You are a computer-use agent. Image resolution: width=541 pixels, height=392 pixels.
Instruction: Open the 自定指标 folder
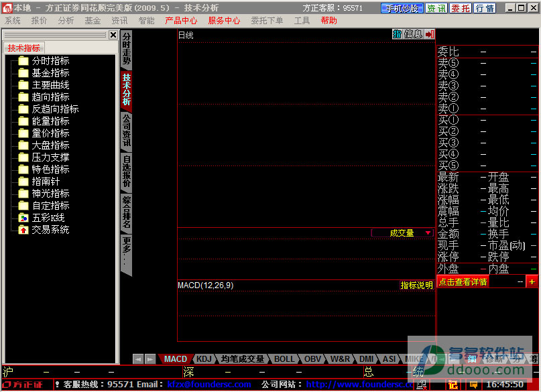(x=44, y=206)
